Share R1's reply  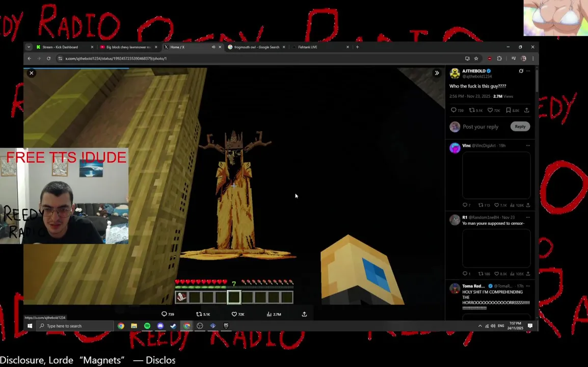[x=528, y=274]
